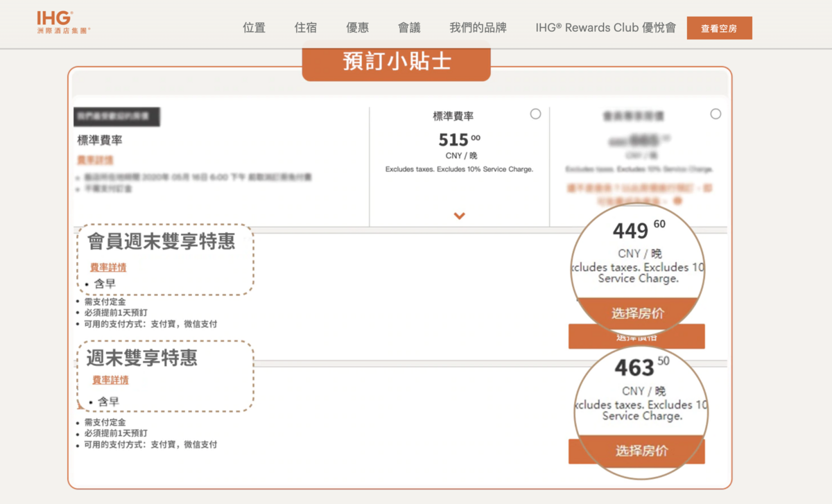Viewport: 832px width, 504px height.
Task: Click the Excludes taxes note under 515
Action: click(459, 169)
